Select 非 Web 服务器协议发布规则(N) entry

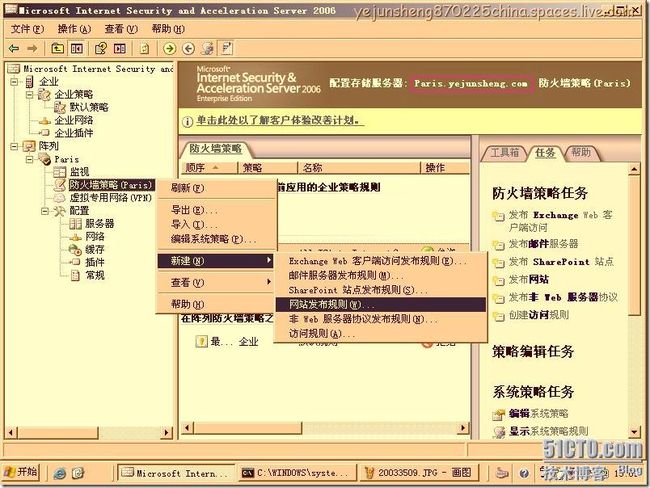pos(381,319)
